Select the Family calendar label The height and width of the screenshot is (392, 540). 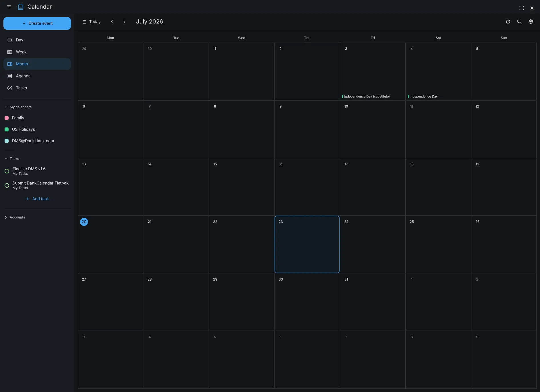pyautogui.click(x=18, y=118)
